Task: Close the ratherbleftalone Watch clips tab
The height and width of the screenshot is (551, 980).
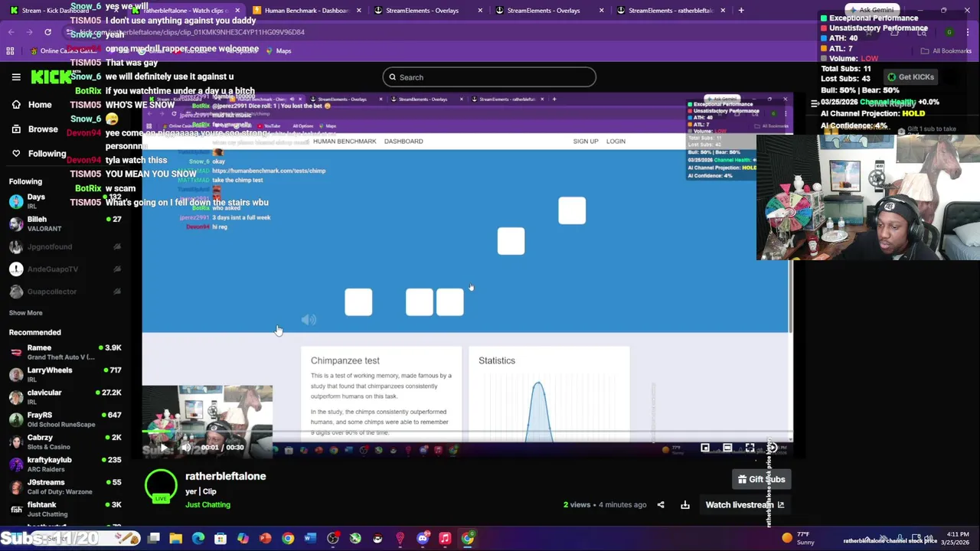Action: [237, 11]
